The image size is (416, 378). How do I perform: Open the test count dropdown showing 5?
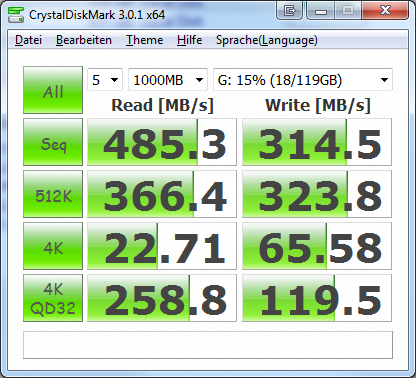[105, 80]
